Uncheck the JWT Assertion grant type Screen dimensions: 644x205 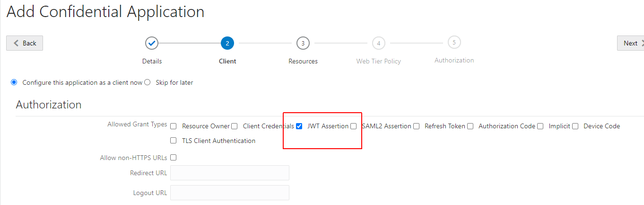[x=299, y=126]
